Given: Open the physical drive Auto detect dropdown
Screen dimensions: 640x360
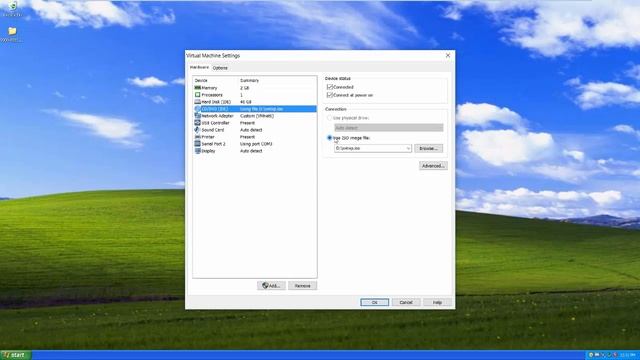Looking at the screenshot, I should 389,128.
